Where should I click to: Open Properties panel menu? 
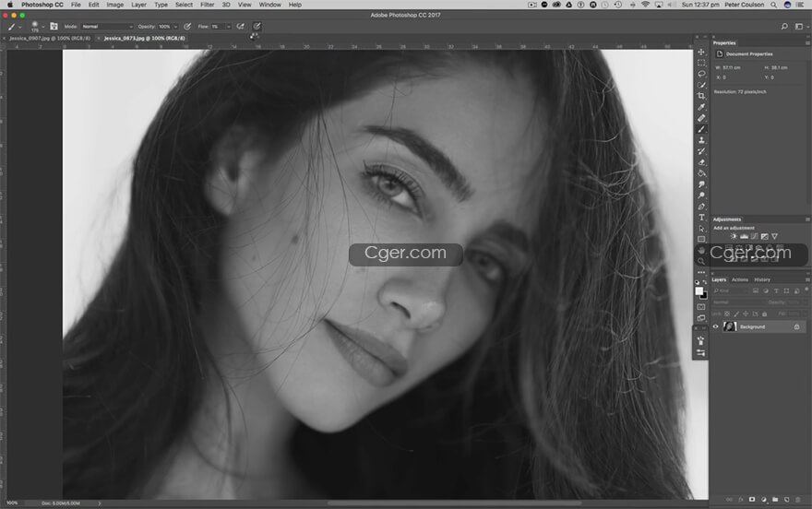(x=807, y=43)
